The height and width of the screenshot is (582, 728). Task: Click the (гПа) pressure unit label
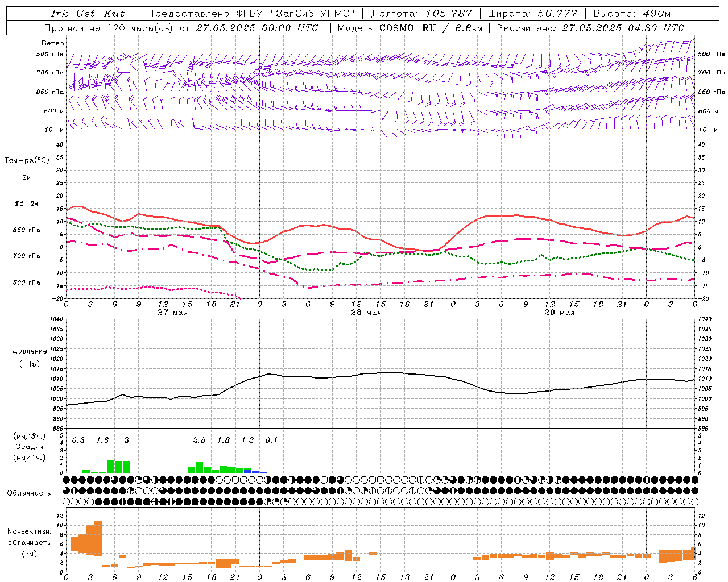pyautogui.click(x=28, y=364)
